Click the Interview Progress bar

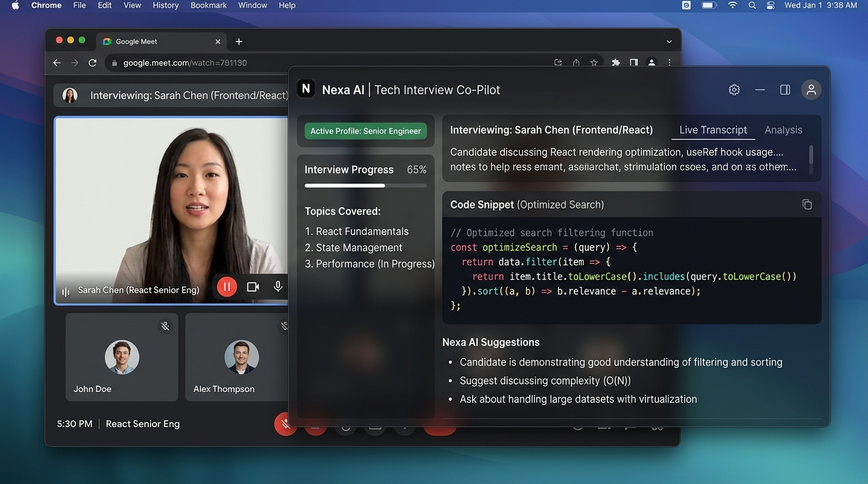pyautogui.click(x=366, y=186)
